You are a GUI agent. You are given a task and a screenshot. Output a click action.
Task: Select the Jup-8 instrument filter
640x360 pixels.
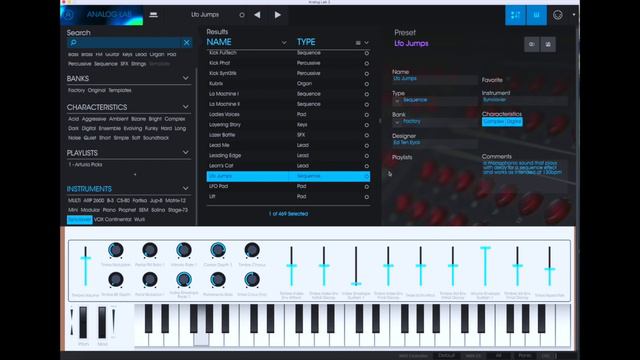[x=156, y=200]
